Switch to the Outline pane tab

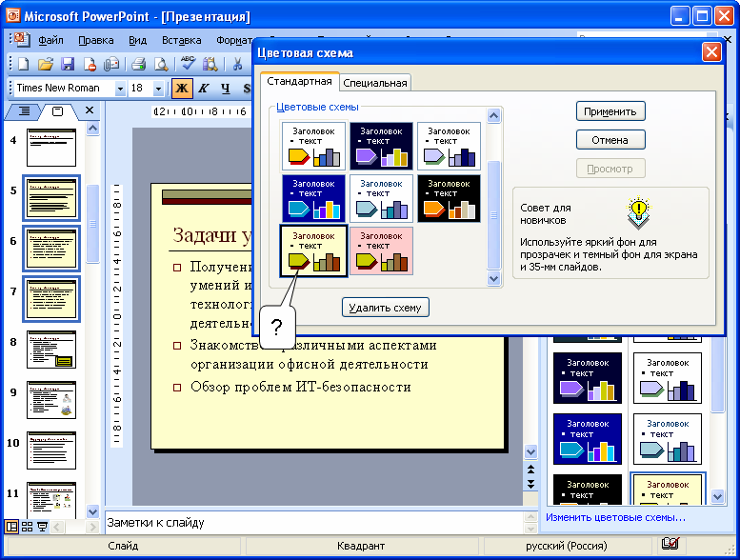tap(24, 110)
